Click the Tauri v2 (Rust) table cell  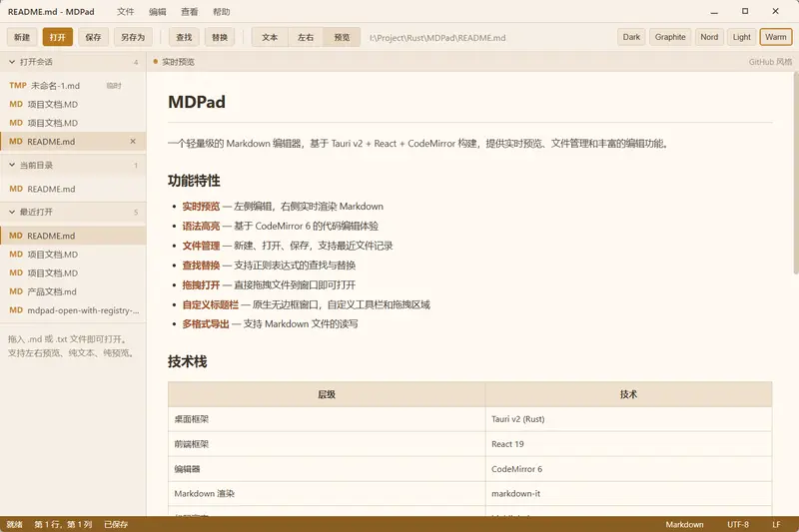(x=629, y=419)
